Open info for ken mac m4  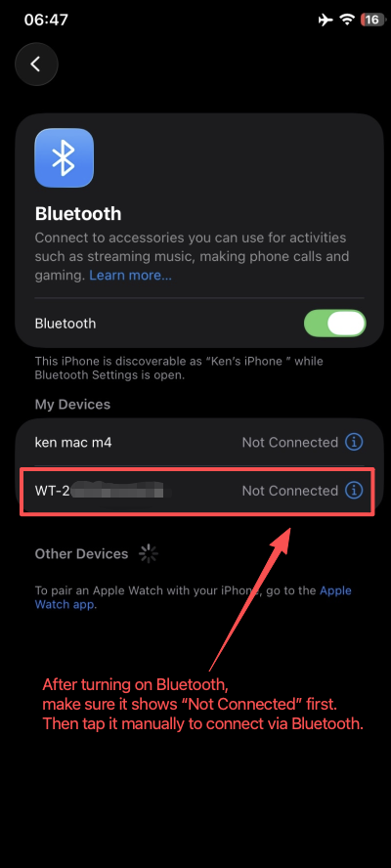tap(354, 442)
